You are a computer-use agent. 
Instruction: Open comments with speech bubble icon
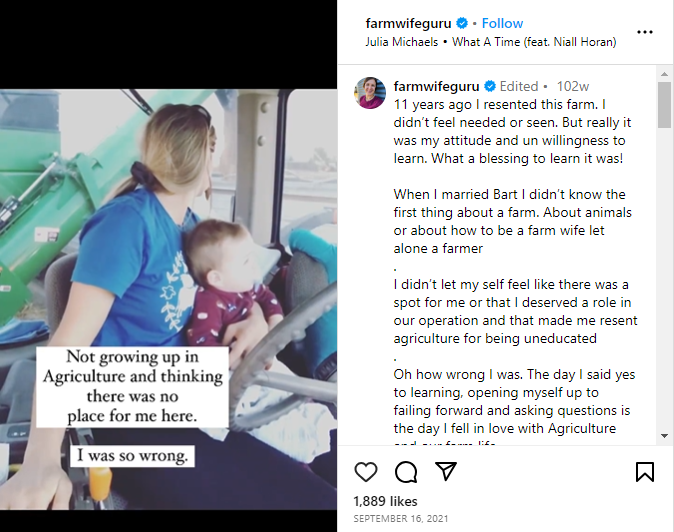click(406, 471)
